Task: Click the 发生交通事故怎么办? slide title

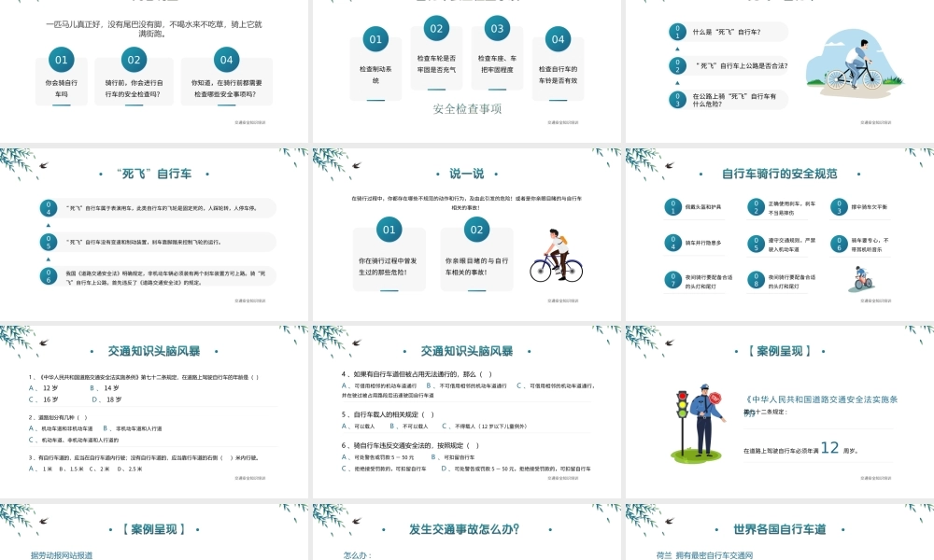Action: coord(464,529)
